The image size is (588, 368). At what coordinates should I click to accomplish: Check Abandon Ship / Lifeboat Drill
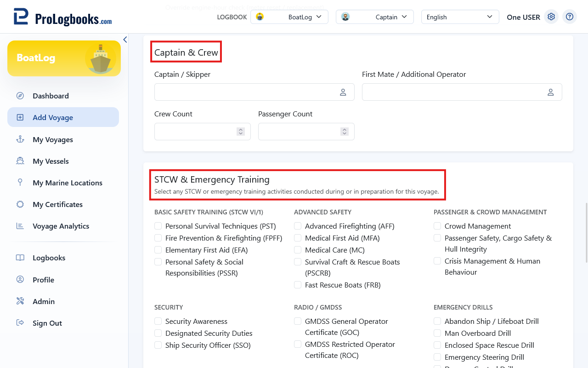click(437, 321)
